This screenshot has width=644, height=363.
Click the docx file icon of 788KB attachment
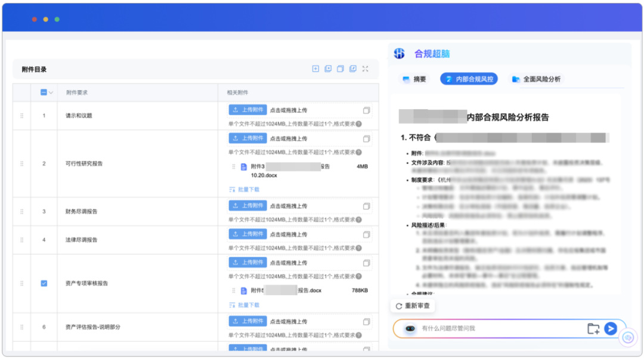(243, 291)
